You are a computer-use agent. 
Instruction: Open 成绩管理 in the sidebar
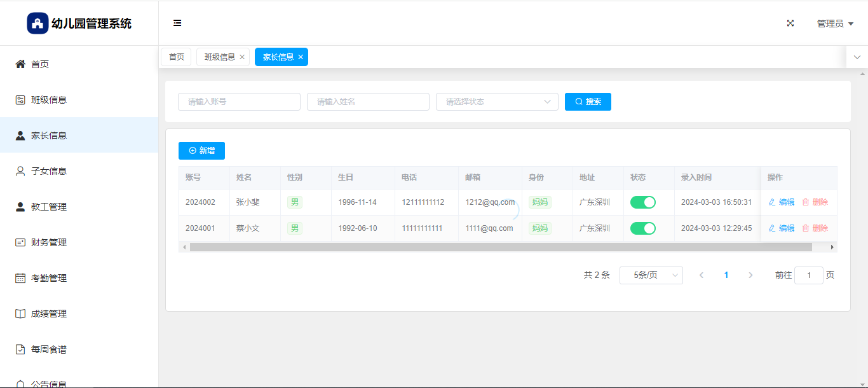tap(48, 314)
